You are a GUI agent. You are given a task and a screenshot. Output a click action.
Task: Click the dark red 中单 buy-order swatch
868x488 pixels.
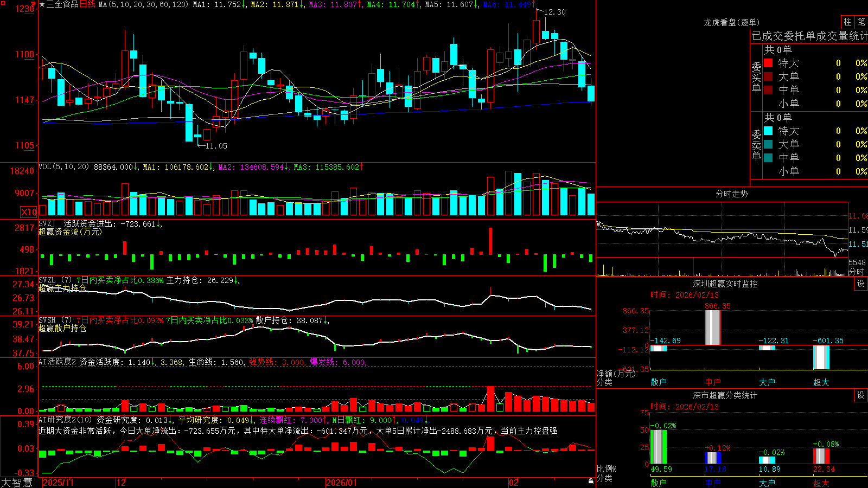point(768,90)
